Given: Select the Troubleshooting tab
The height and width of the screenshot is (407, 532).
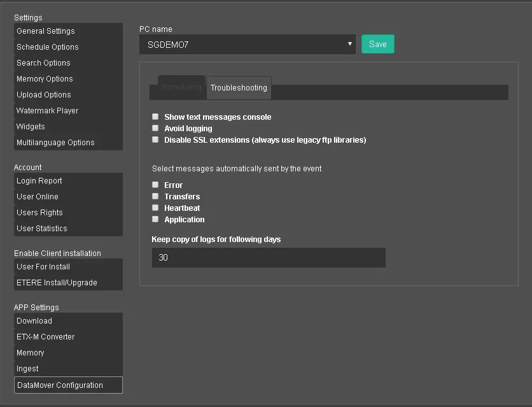Looking at the screenshot, I should point(239,88).
